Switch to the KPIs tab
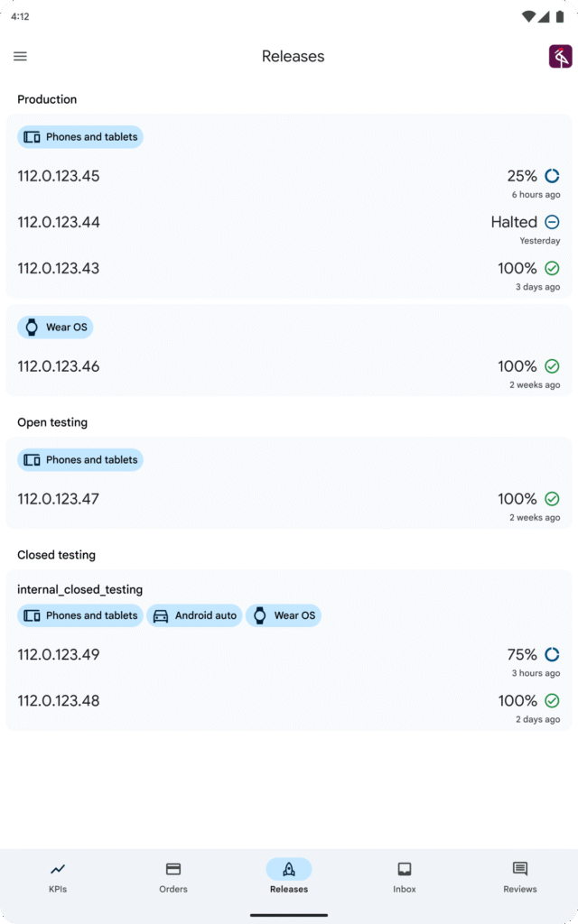The height and width of the screenshot is (924, 578). pyautogui.click(x=58, y=876)
